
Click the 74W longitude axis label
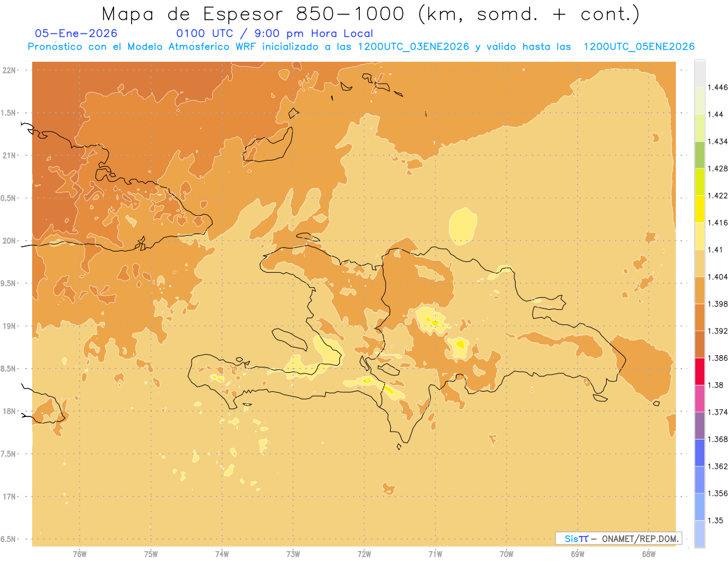point(222,554)
